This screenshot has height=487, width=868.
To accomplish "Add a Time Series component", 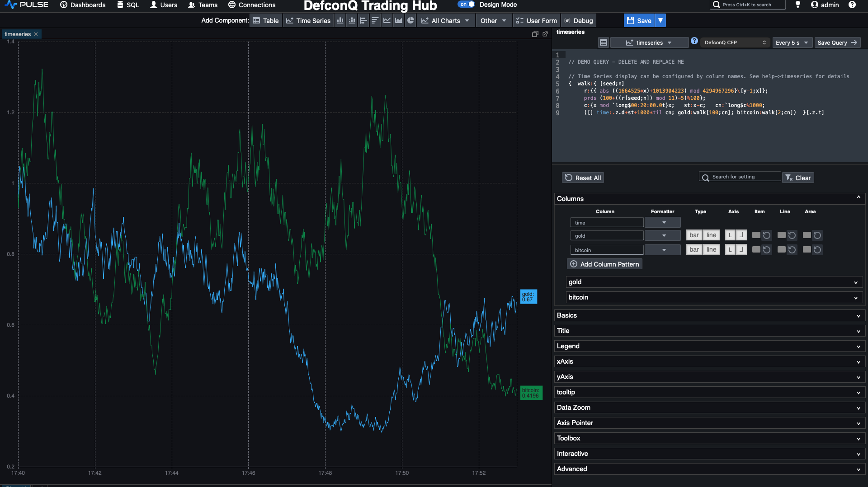I will pyautogui.click(x=308, y=20).
